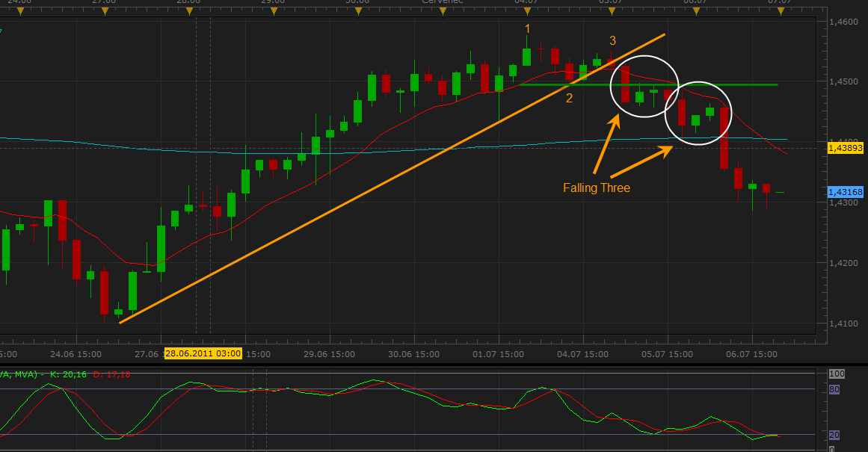Select the orange '3' label near trendline
This screenshot has width=868, height=452.
tap(612, 40)
